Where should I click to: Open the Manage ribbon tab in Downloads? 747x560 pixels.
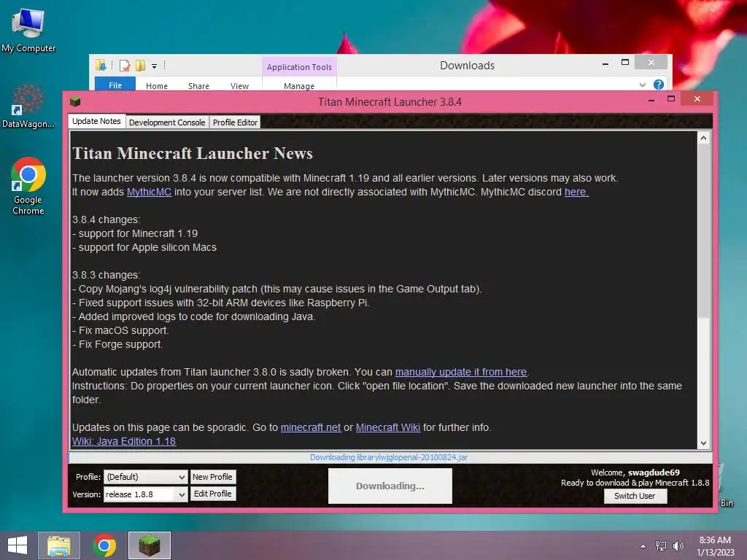click(x=299, y=86)
